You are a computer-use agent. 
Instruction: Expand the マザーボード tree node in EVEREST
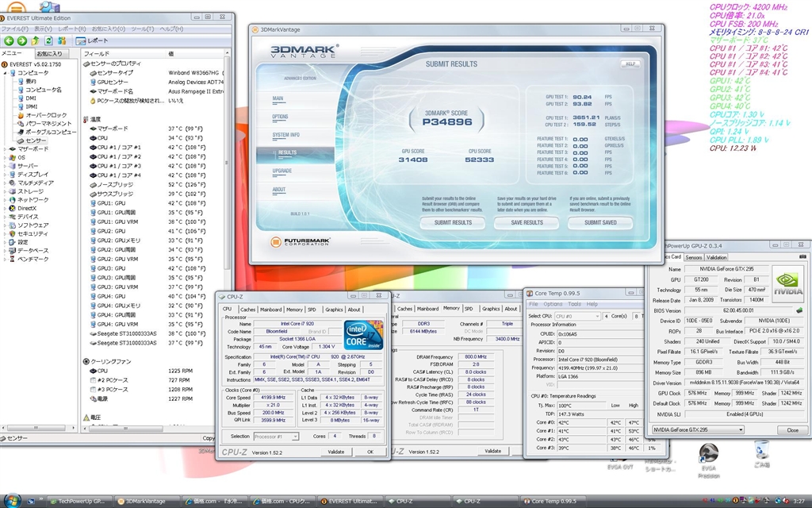[x=5, y=149]
